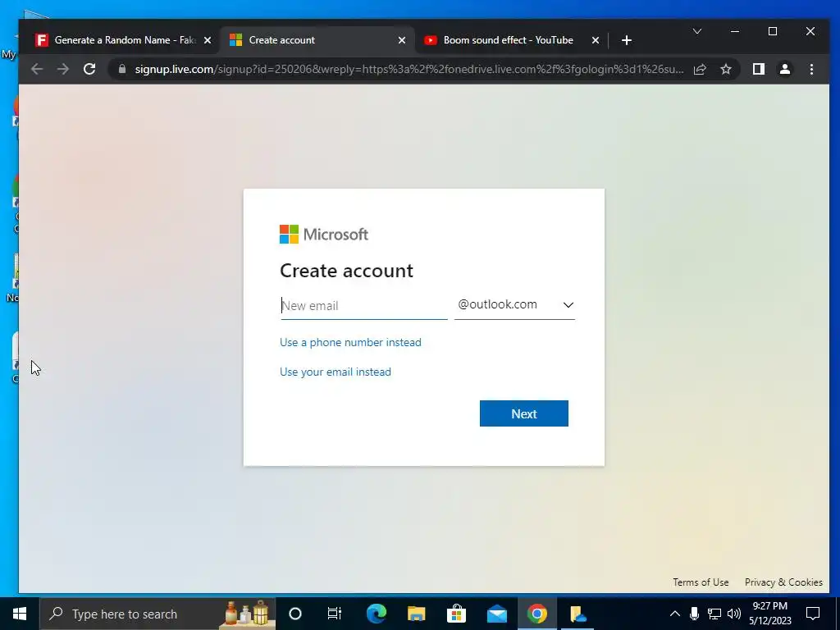840x630 pixels.
Task: Close the Generate a Random Name tab
Action: (208, 40)
